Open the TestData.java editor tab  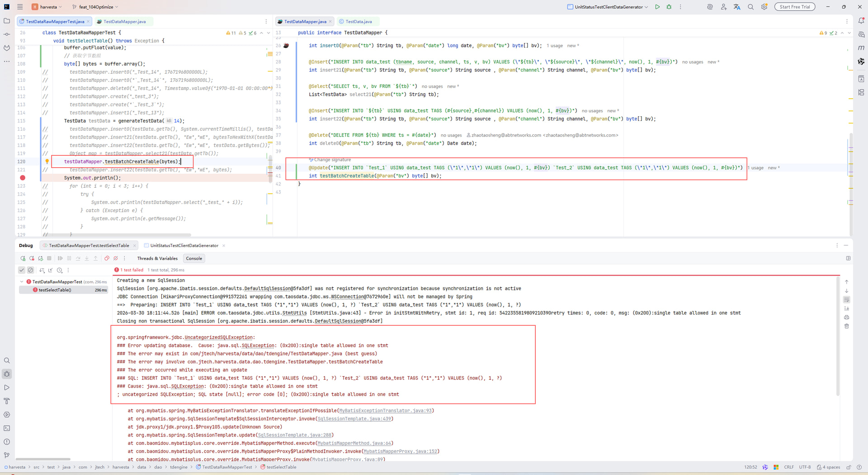(x=358, y=21)
